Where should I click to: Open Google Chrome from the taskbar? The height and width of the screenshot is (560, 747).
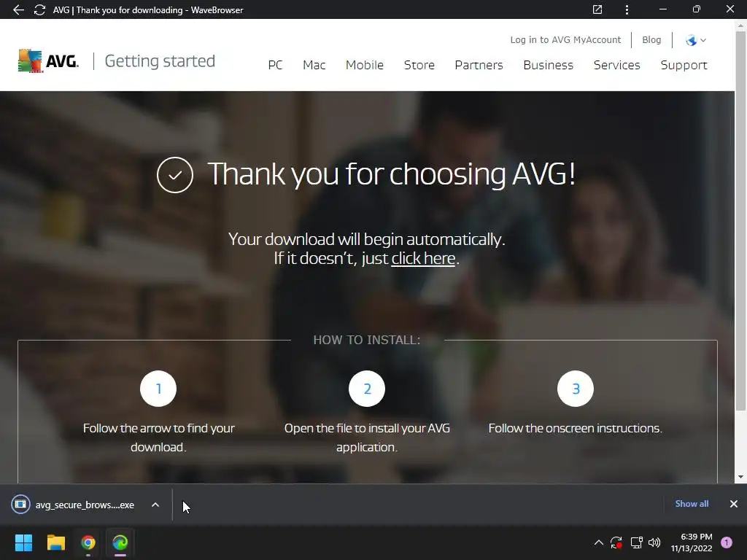point(88,542)
